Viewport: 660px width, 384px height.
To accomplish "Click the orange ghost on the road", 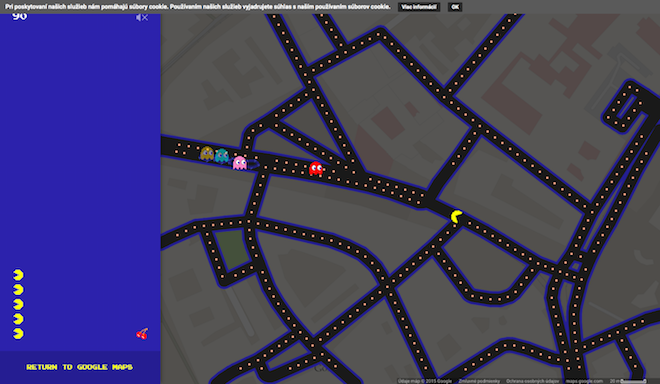I will point(207,153).
